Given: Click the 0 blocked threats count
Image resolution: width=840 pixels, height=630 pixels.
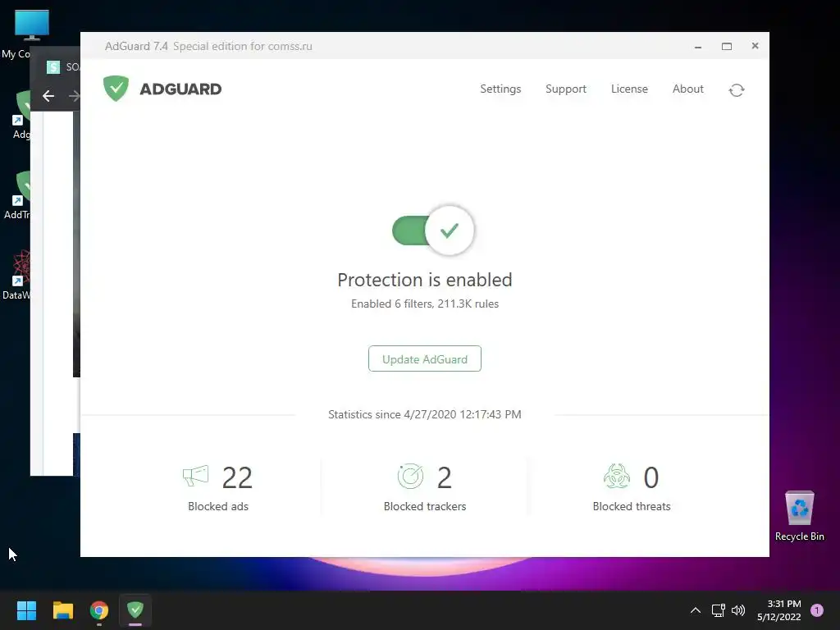Looking at the screenshot, I should tap(651, 477).
